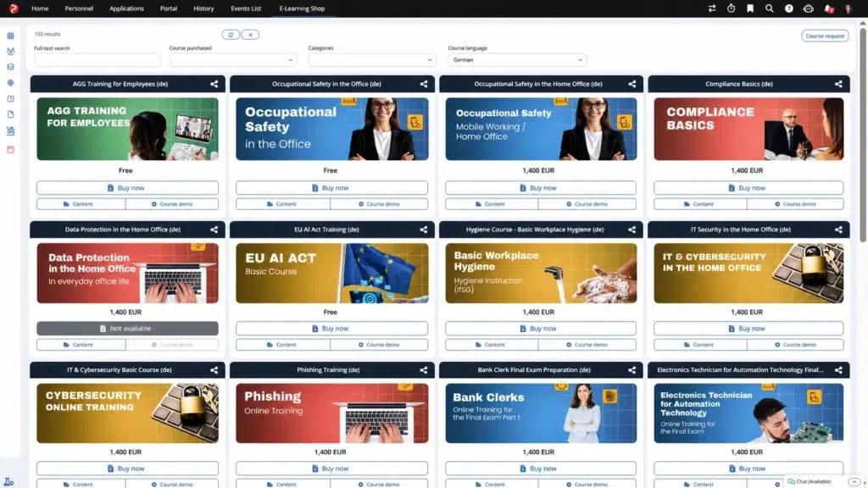
Task: Open the EU AI Act banner thumbnail
Action: 331,274
